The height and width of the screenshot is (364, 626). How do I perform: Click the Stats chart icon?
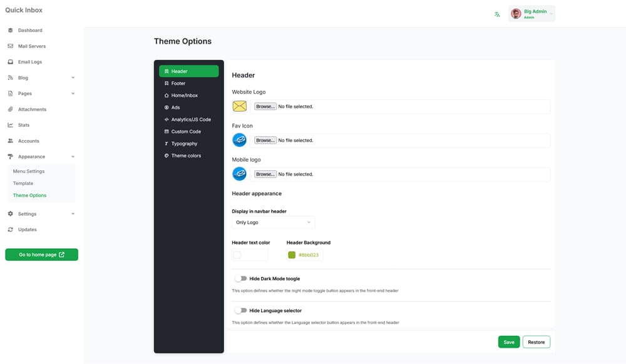[11, 125]
